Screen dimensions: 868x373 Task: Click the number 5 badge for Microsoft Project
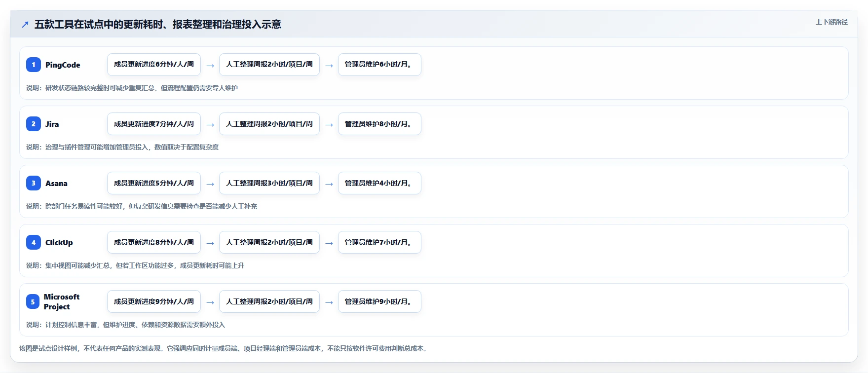(33, 301)
